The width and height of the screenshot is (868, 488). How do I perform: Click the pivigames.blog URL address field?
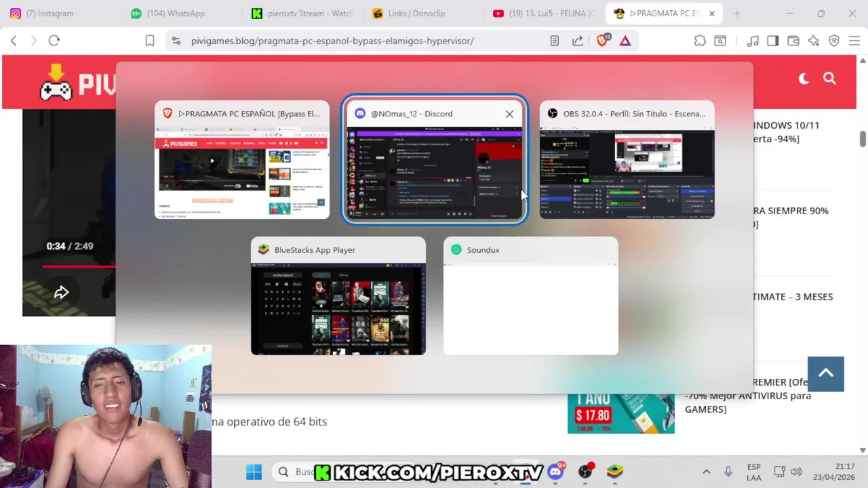point(332,41)
